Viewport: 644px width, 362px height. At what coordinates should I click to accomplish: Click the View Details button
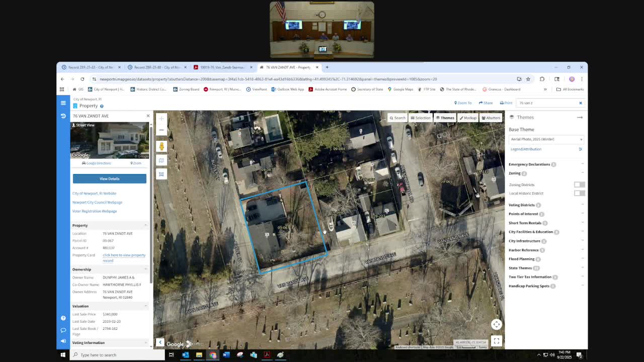click(x=109, y=178)
